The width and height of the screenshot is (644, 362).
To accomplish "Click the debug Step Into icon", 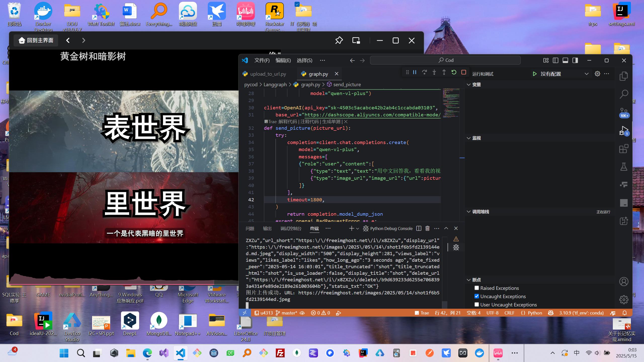I will [x=434, y=72].
